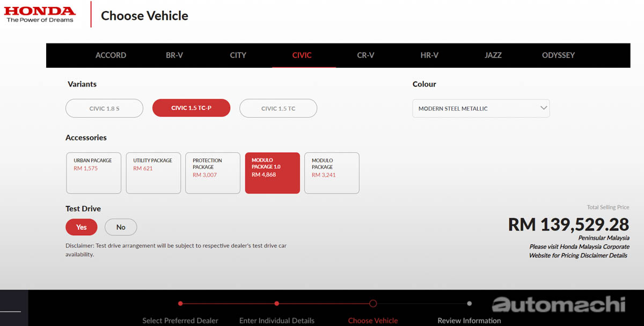Open the vehicle colour dropdown

coord(481,108)
